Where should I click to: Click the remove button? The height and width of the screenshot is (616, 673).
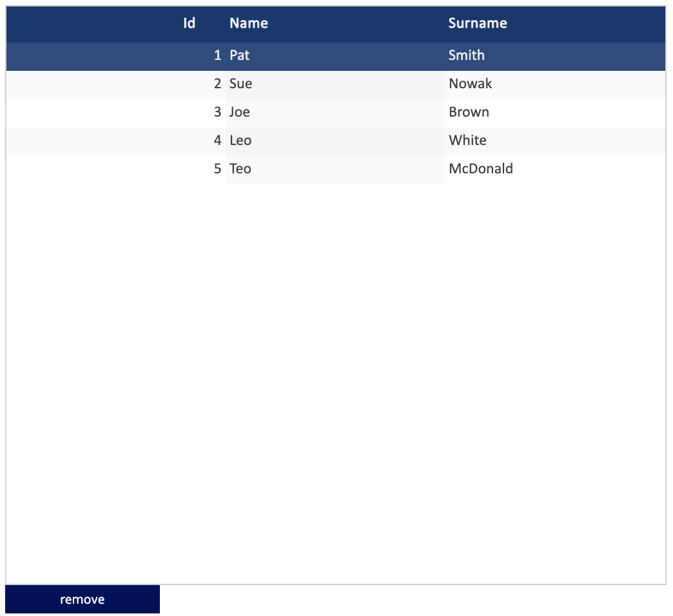coord(83,599)
